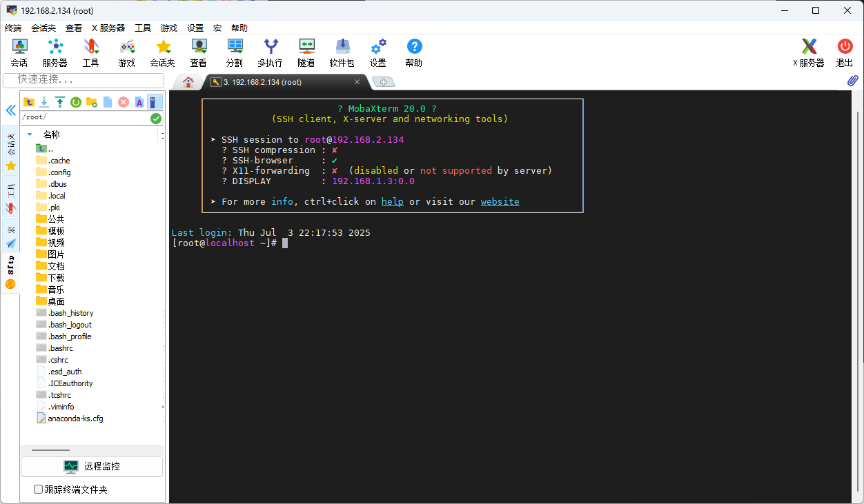864x504 pixels.
Task: Click the 查看 (View) toolbar icon
Action: 199,53
